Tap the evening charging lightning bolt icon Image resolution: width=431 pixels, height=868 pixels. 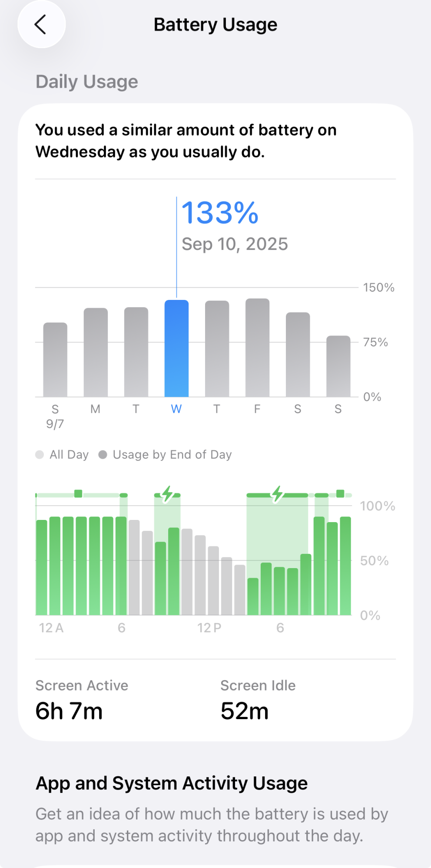click(277, 494)
